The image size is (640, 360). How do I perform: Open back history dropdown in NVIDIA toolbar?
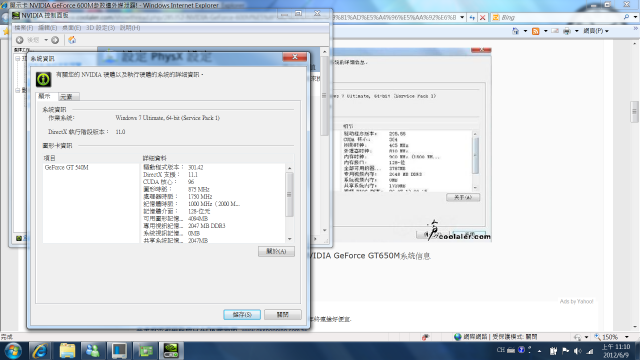click(x=46, y=40)
